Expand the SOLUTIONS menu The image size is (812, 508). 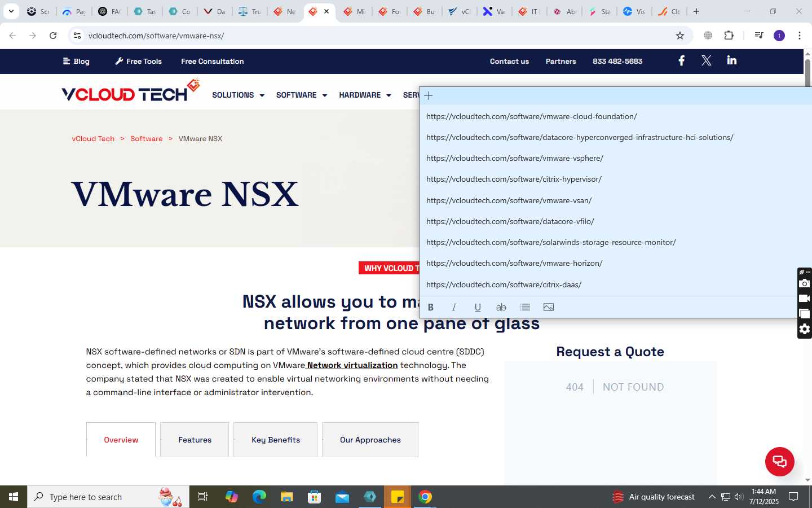coord(238,95)
